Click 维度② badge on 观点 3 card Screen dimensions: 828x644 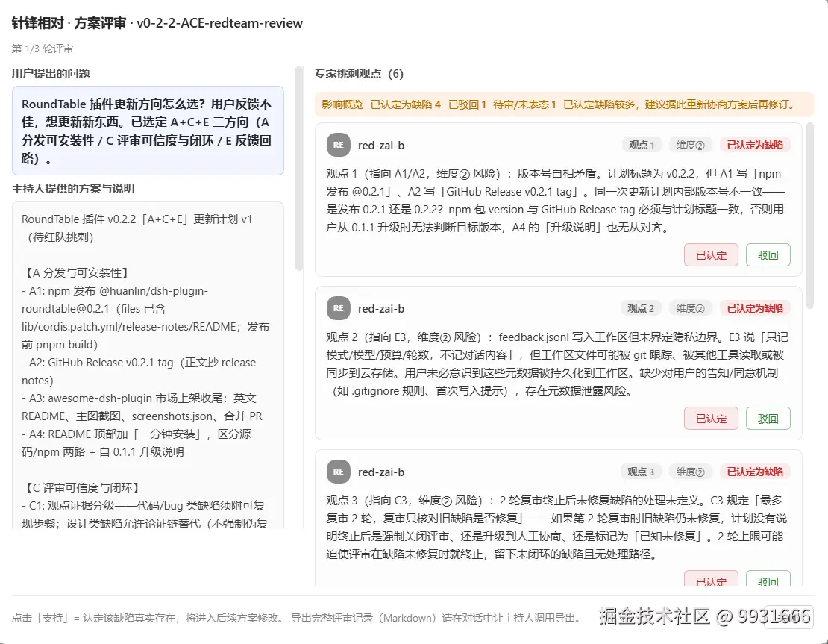coord(690,472)
